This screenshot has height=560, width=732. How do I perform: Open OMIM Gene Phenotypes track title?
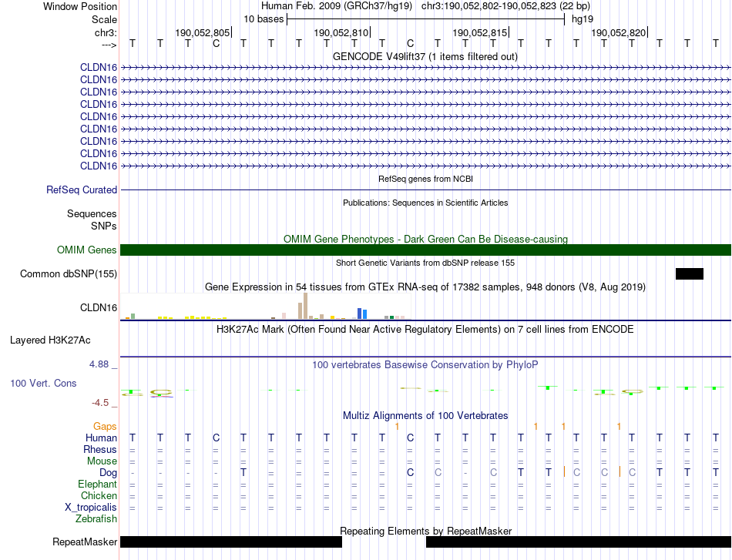[425, 239]
